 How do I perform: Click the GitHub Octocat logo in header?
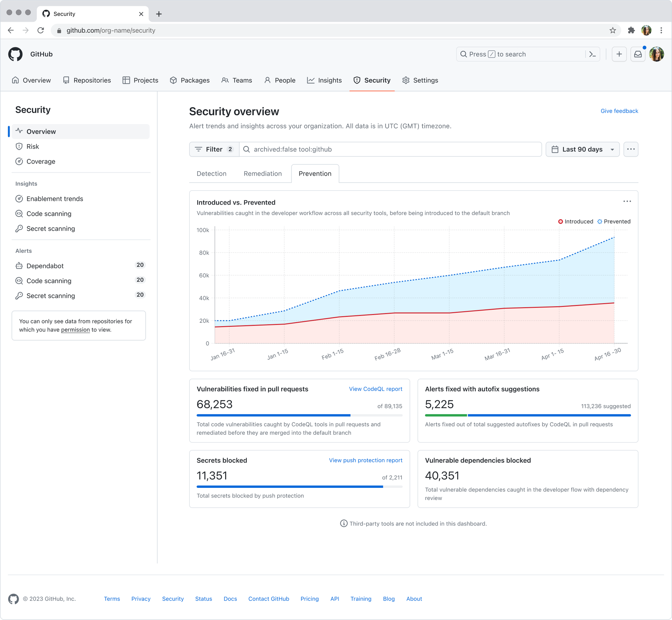click(x=15, y=54)
